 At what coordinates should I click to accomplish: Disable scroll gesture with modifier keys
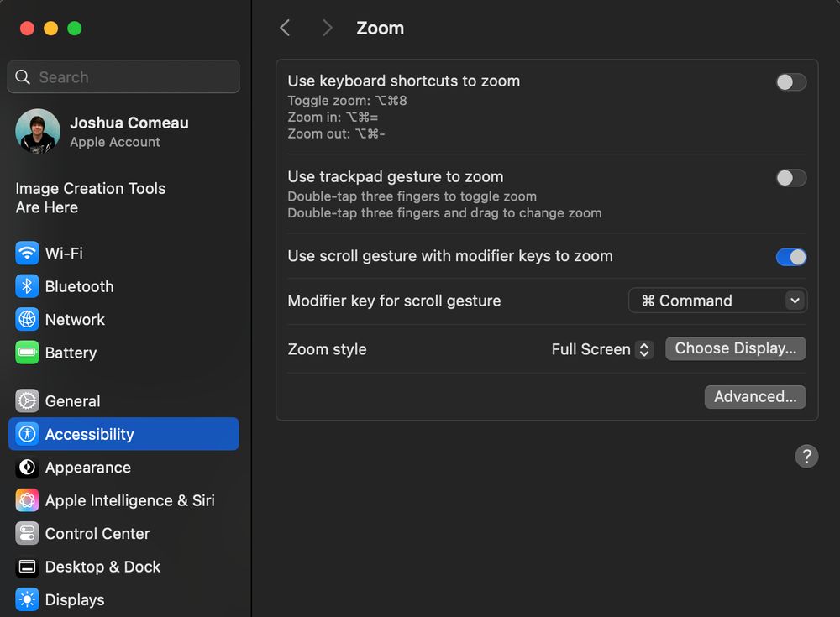(790, 257)
